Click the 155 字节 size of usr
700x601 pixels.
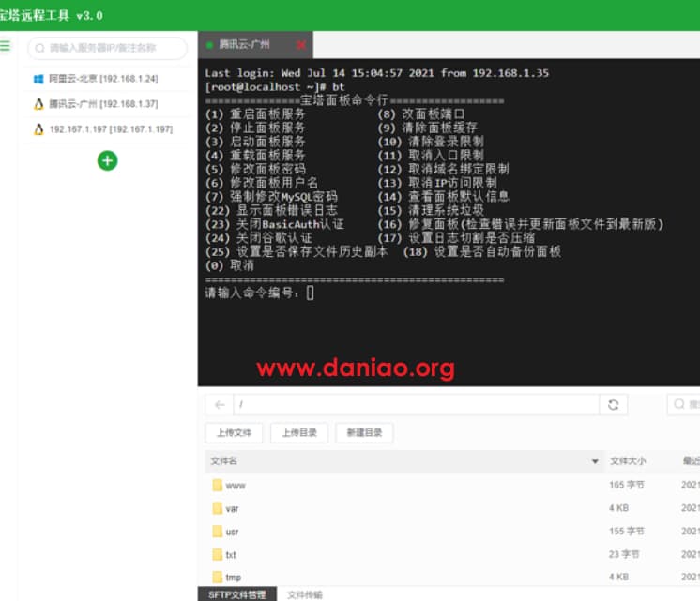click(x=626, y=531)
